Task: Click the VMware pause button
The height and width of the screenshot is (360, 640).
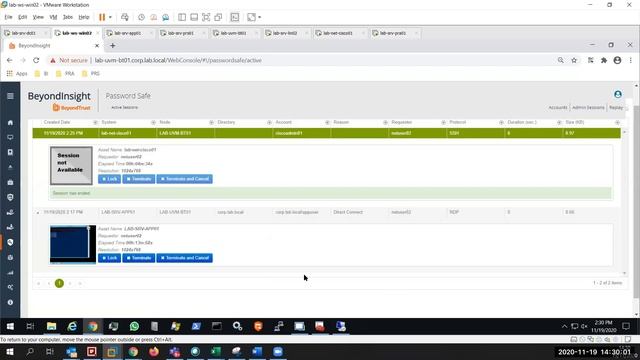Action: click(102, 17)
